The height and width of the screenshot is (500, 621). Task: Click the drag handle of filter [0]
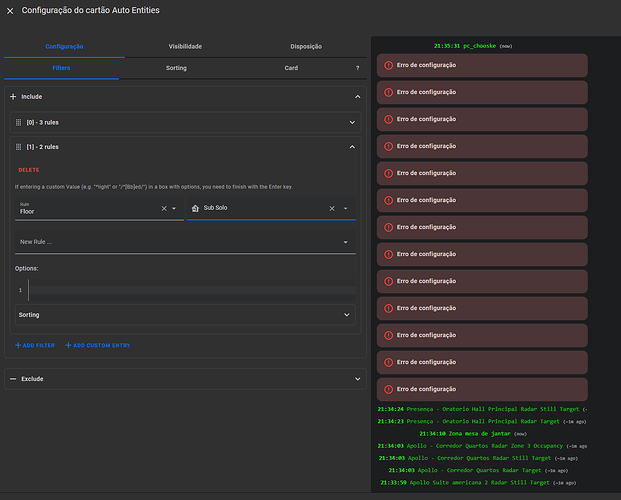tap(19, 122)
